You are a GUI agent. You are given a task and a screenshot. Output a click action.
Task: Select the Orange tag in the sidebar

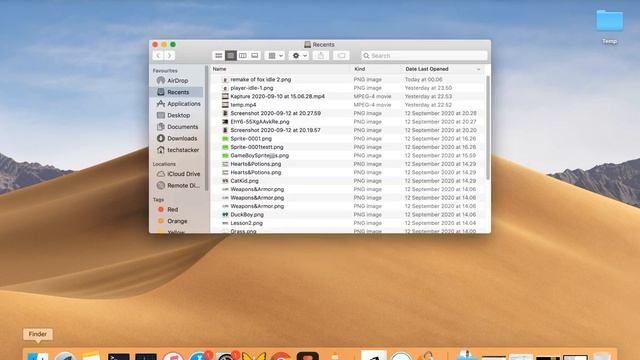[172, 221]
